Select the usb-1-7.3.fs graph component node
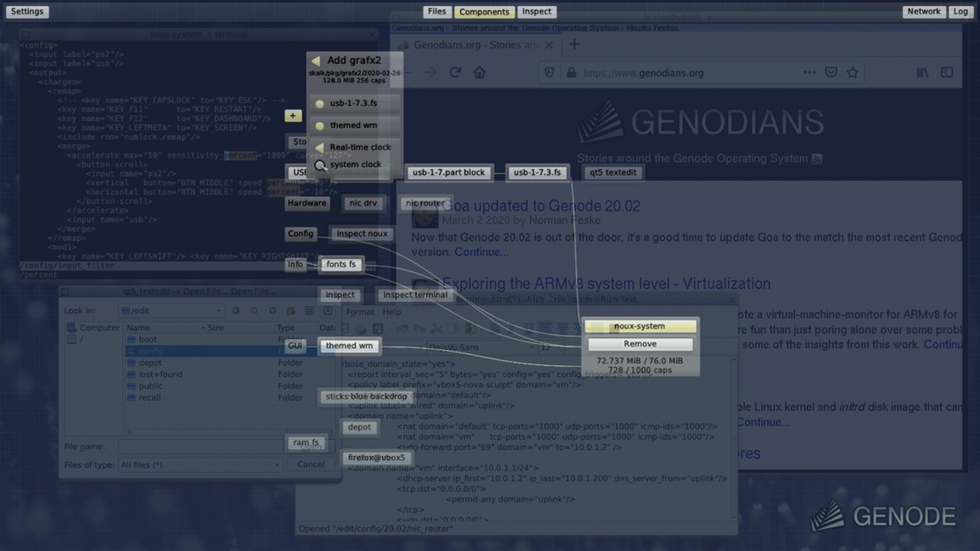The height and width of the screenshot is (551, 980). click(x=537, y=172)
